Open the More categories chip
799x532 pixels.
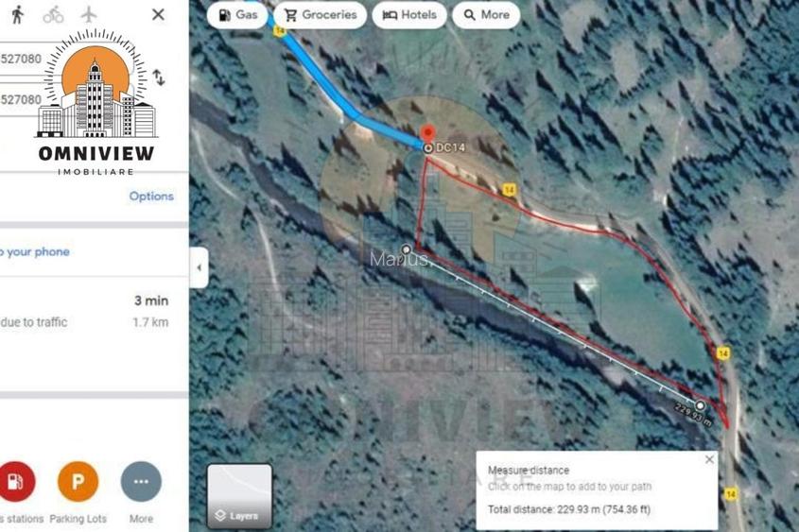click(x=486, y=15)
